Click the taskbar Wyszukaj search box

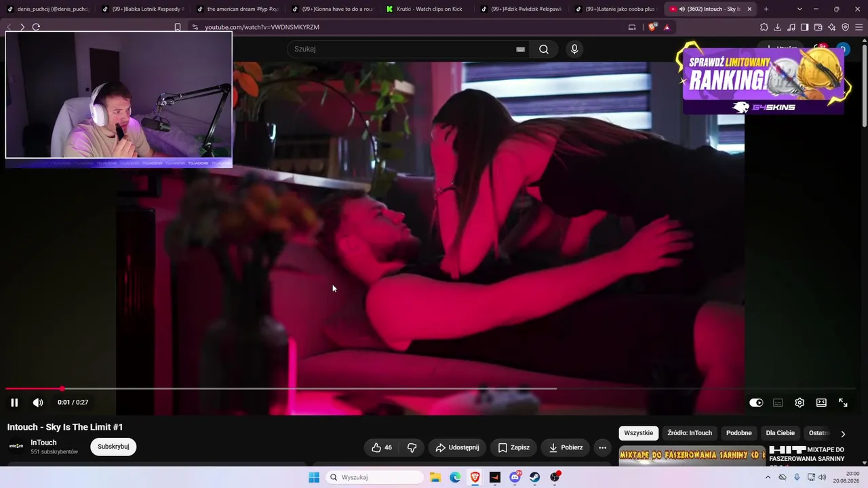click(374, 477)
